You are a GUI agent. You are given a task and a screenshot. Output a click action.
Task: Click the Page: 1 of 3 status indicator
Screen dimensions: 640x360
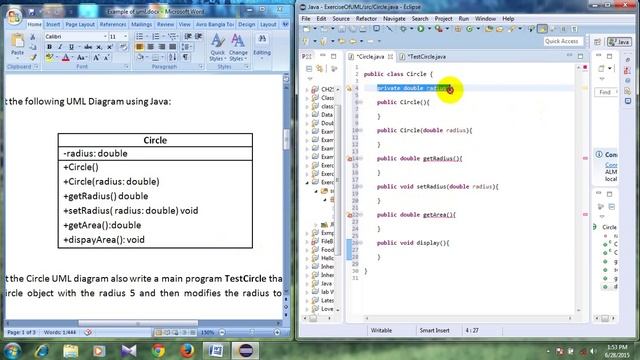[x=21, y=333]
